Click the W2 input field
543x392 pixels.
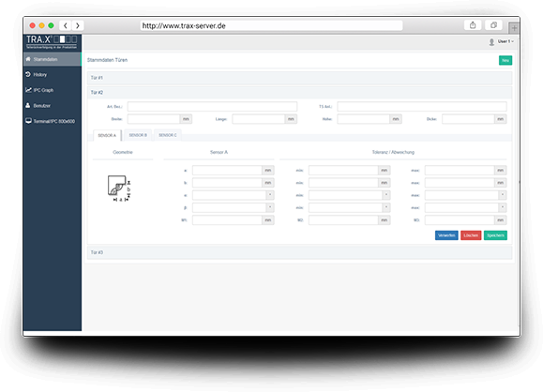pos(343,220)
